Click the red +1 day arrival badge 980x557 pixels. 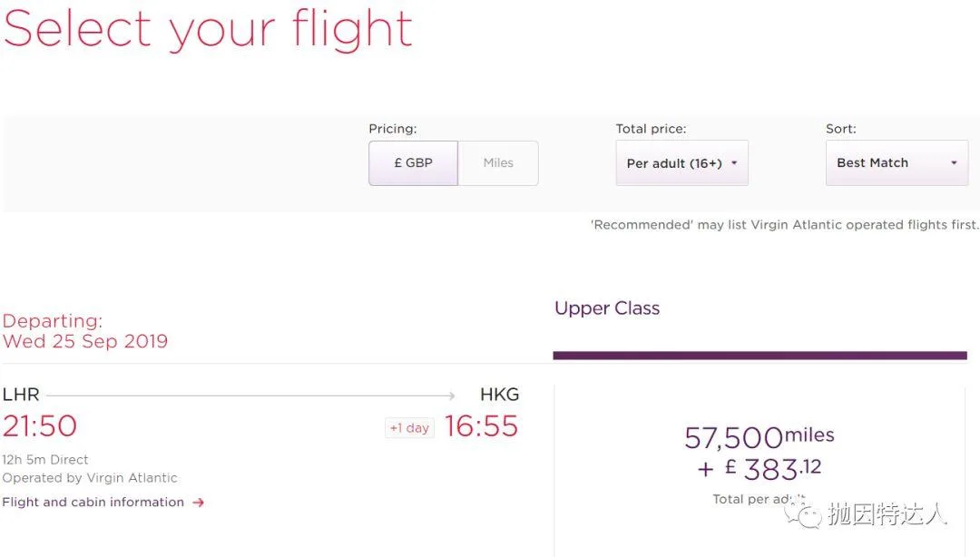point(409,427)
